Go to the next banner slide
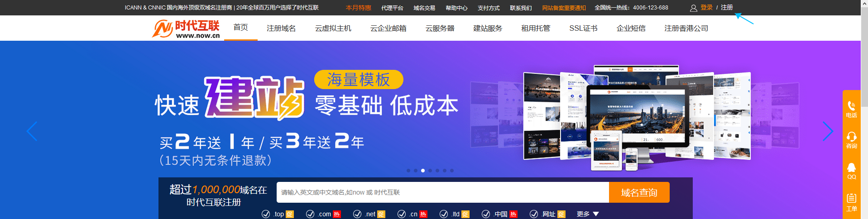This screenshot has height=219, width=868. [x=828, y=131]
